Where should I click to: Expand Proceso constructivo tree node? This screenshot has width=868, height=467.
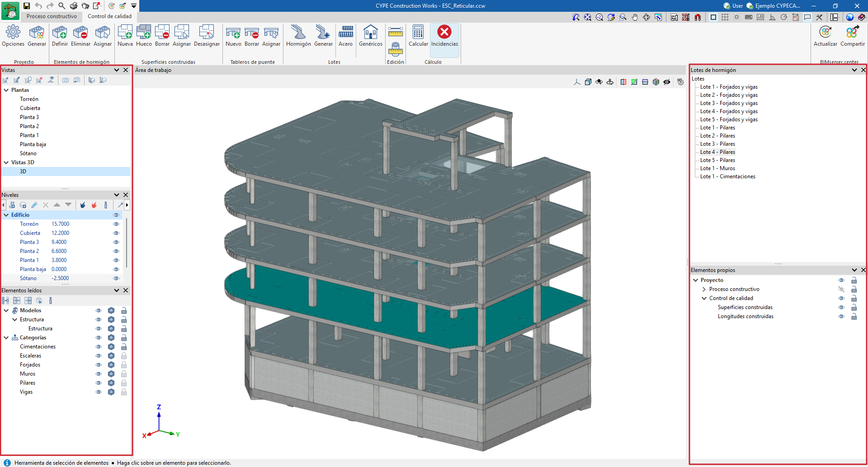(704, 289)
